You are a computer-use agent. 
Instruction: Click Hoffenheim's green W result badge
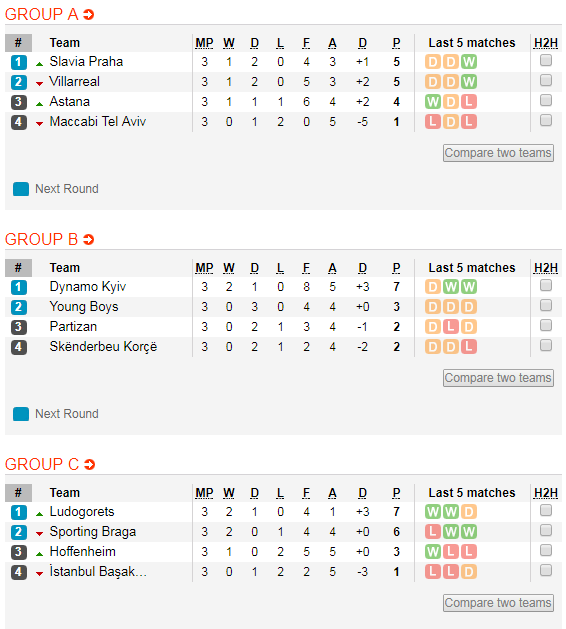click(433, 552)
